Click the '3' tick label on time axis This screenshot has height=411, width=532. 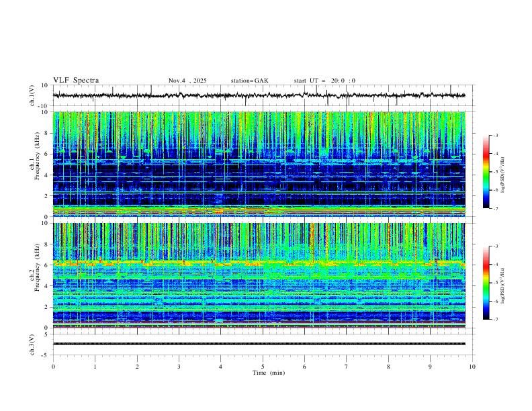click(179, 367)
